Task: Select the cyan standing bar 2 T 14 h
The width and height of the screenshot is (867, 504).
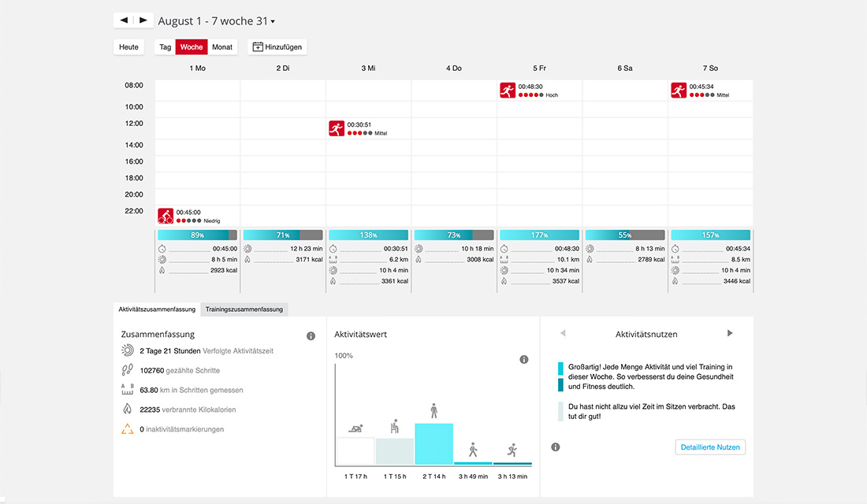Action: point(434,444)
